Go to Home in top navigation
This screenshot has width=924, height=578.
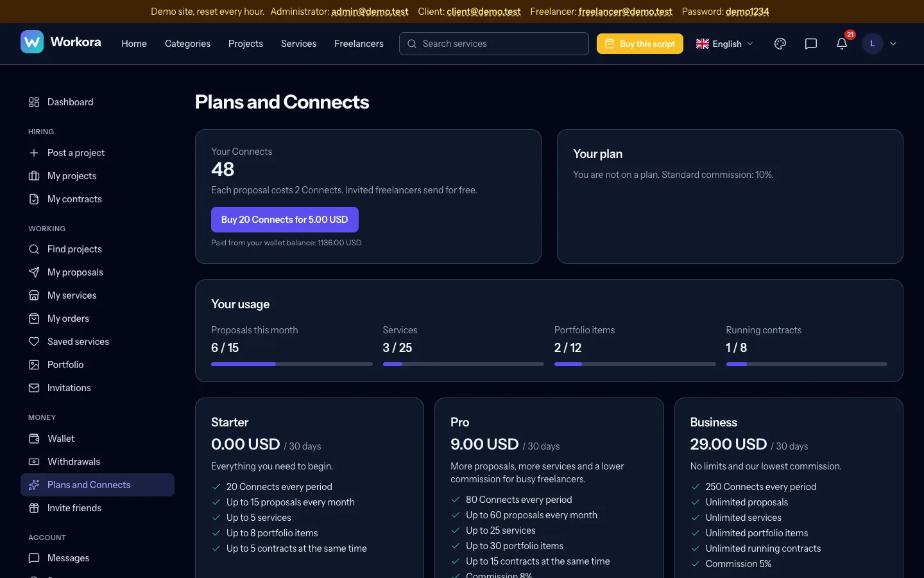coord(134,44)
